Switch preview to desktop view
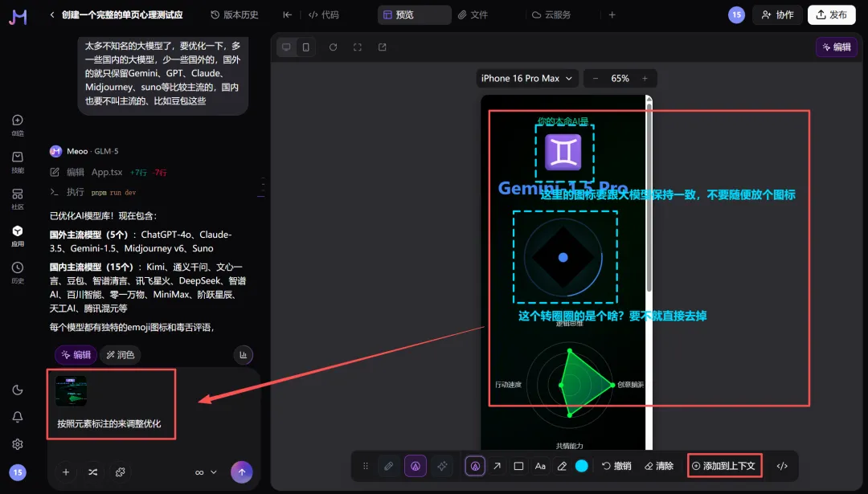868x494 pixels. (x=286, y=47)
